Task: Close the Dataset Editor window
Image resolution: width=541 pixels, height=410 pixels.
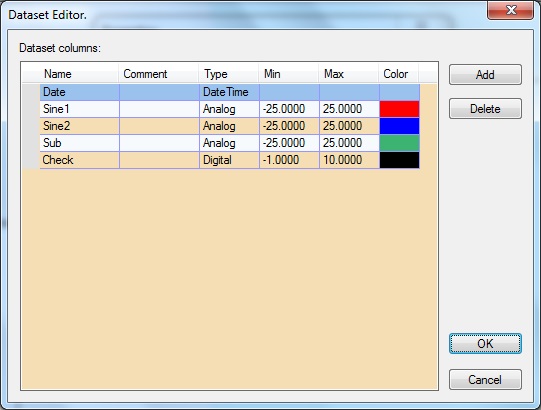Action: [x=510, y=10]
